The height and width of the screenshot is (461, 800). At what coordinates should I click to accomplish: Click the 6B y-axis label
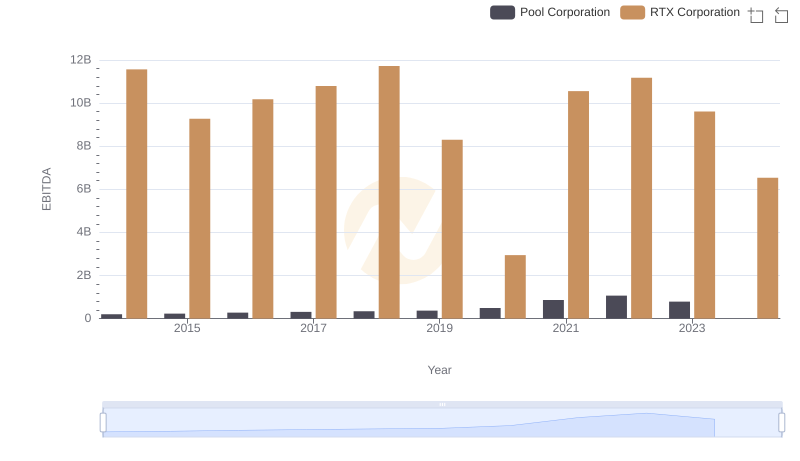click(x=84, y=189)
